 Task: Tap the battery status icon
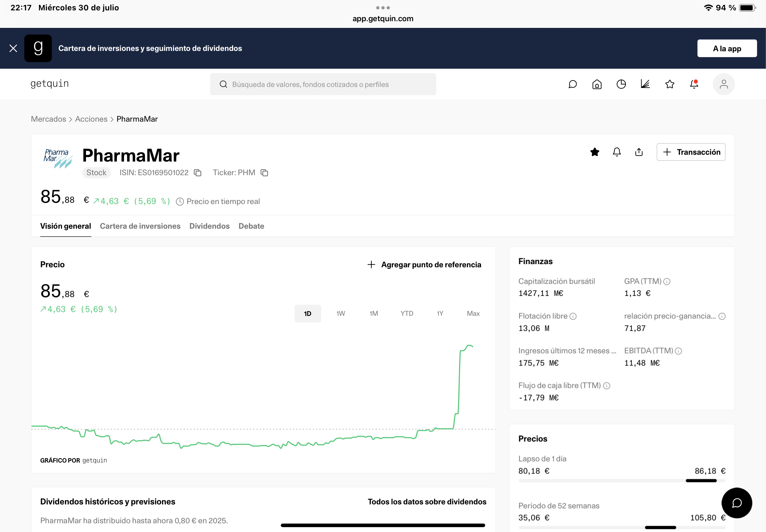pyautogui.click(x=747, y=8)
